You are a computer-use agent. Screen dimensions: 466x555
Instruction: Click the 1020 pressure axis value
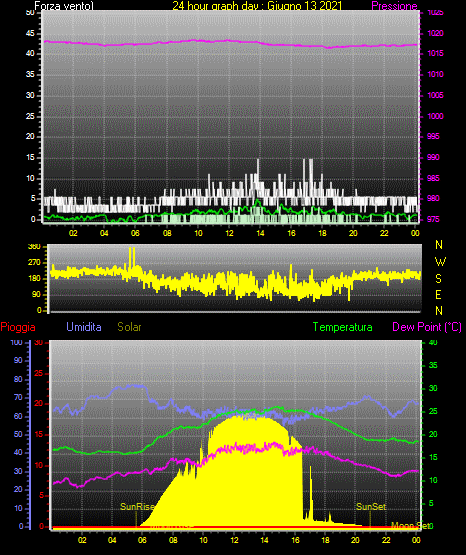tap(436, 33)
